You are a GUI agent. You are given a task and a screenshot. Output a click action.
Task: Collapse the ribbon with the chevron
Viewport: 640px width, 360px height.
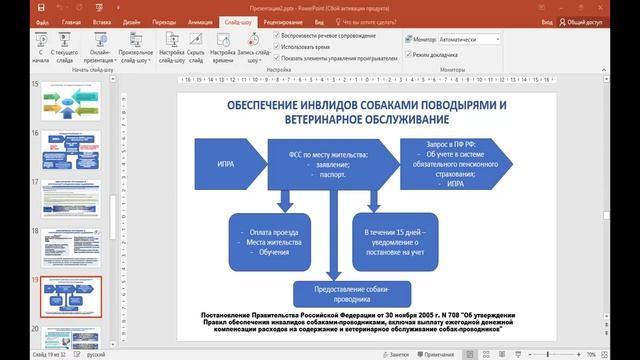tap(604, 70)
